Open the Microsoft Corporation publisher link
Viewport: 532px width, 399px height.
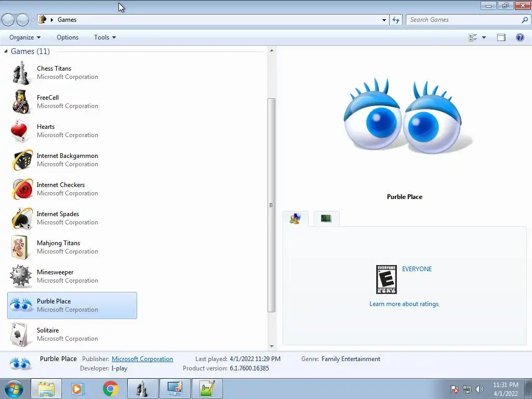pos(142,359)
